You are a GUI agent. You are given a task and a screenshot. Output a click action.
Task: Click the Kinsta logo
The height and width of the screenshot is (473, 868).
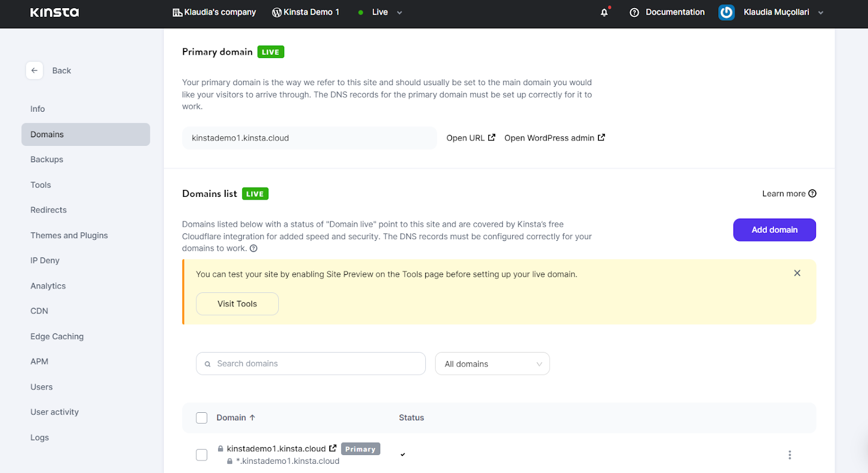54,12
